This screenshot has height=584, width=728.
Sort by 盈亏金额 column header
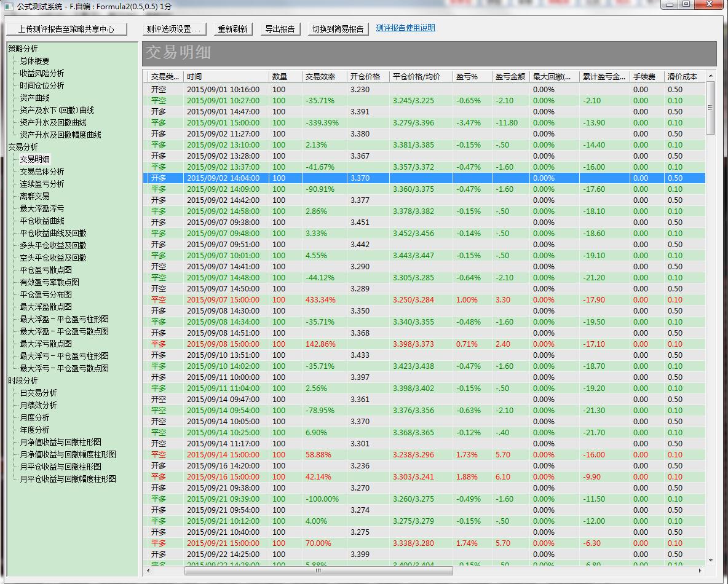(x=510, y=77)
